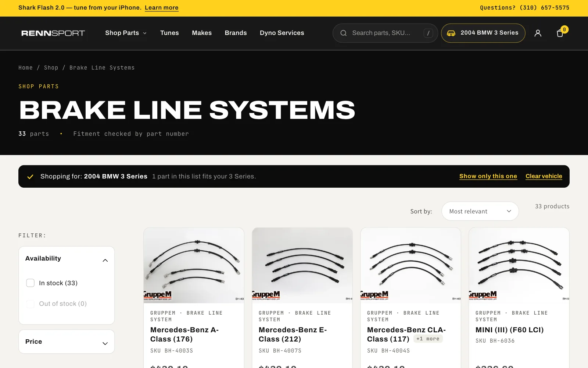Click the slash shortcut key badge

pos(428,33)
